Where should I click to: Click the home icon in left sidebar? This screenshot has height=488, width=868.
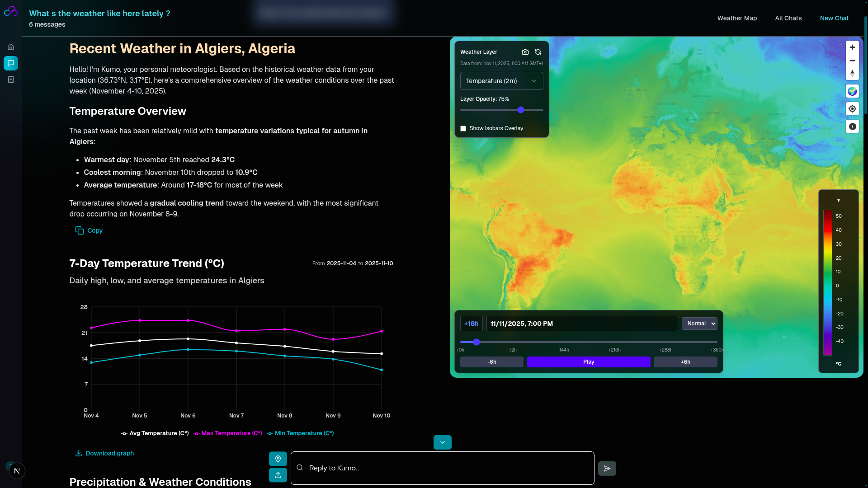(11, 47)
